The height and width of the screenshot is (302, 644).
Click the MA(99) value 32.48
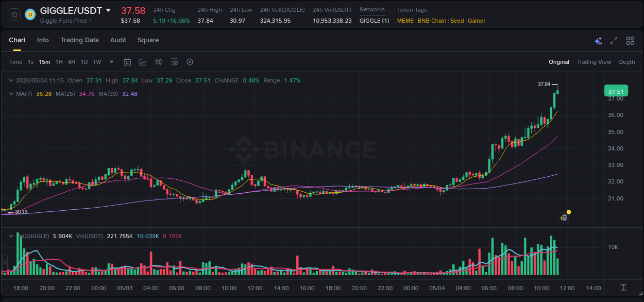point(130,94)
